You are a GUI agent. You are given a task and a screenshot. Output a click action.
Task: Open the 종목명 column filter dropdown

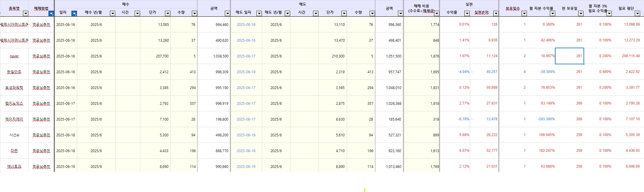coord(26,13)
